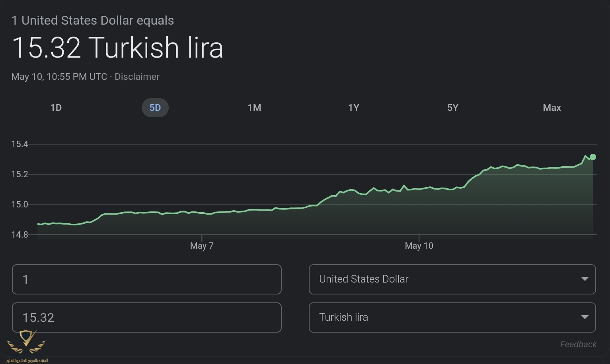The image size is (610, 364).
Task: Open the Disclaimer link
Action: click(x=137, y=77)
